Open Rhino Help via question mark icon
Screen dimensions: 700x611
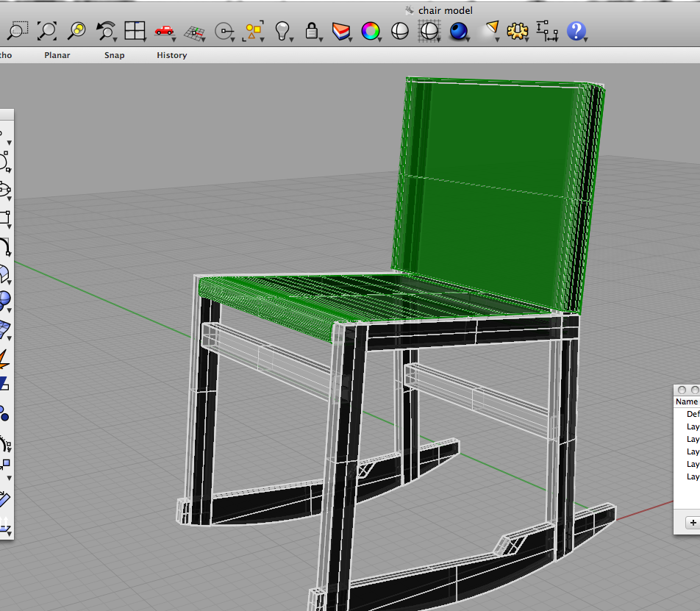click(578, 31)
